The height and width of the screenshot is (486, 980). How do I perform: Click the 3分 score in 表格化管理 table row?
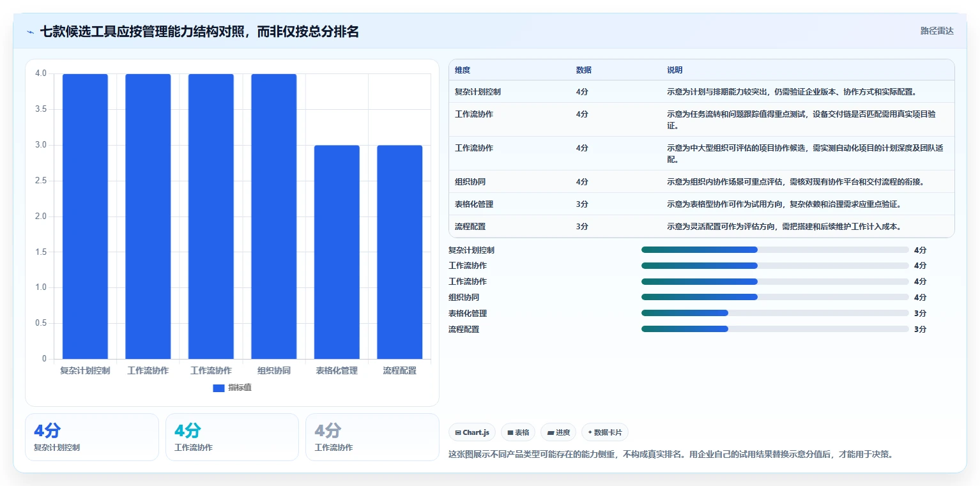(582, 204)
